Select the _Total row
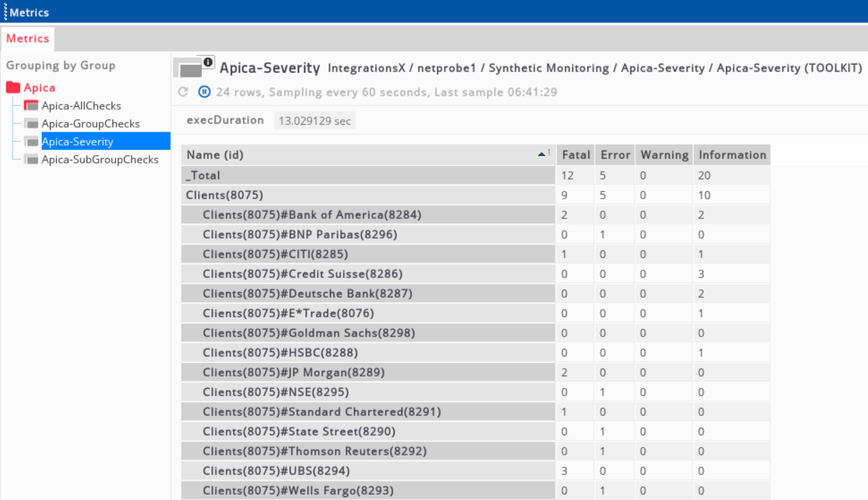 click(x=204, y=175)
